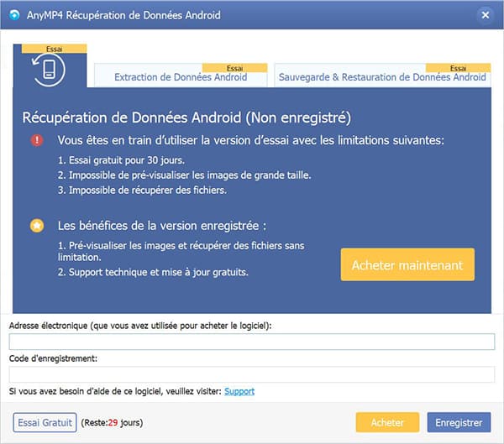Open Sauvegarde & Restauration de Données tab
Image resolution: width=504 pixels, height=444 pixels.
[382, 77]
